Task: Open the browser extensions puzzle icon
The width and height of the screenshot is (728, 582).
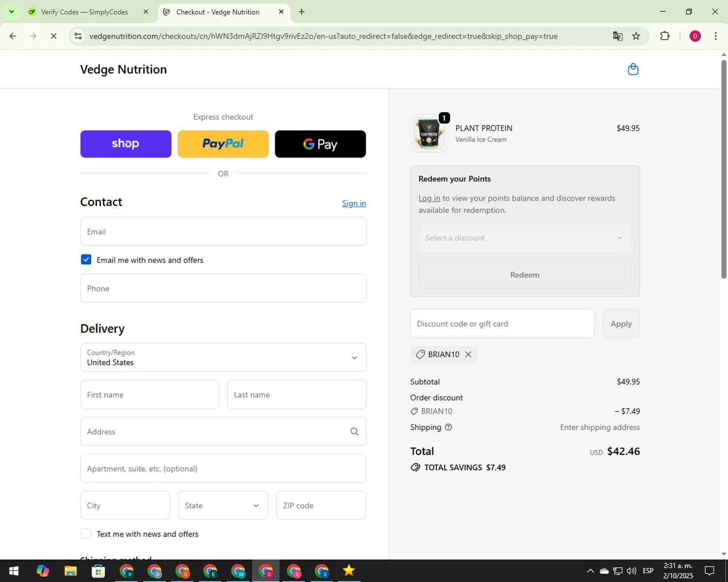Action: tap(664, 36)
